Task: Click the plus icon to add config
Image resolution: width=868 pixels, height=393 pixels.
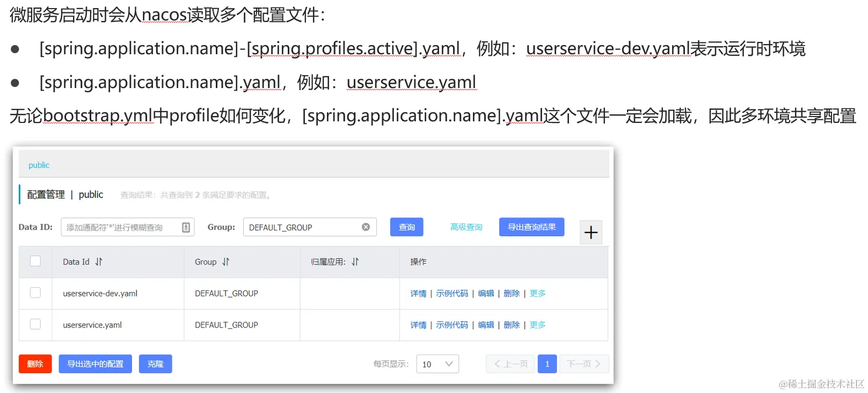Action: [591, 232]
